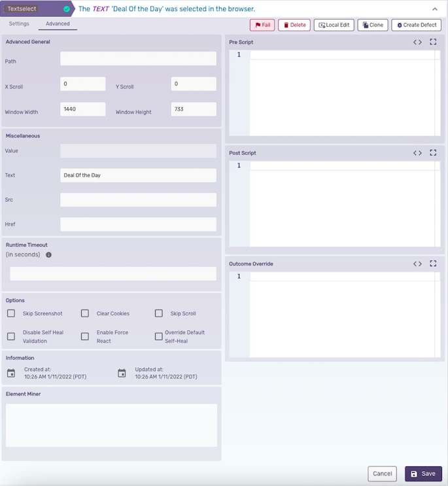Click the calendar icon beside Created at
This screenshot has width=448, height=486.
tap(11, 373)
